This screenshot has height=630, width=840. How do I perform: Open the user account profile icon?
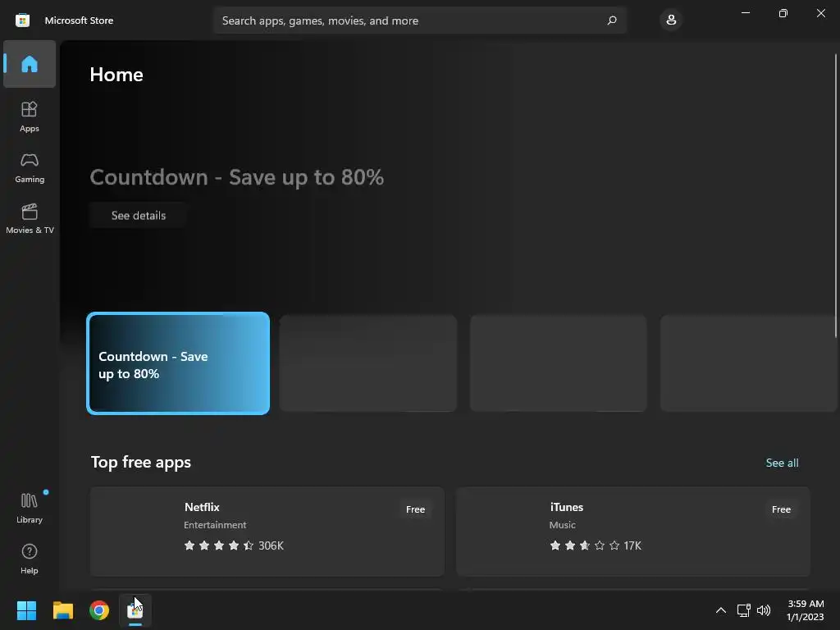click(671, 21)
